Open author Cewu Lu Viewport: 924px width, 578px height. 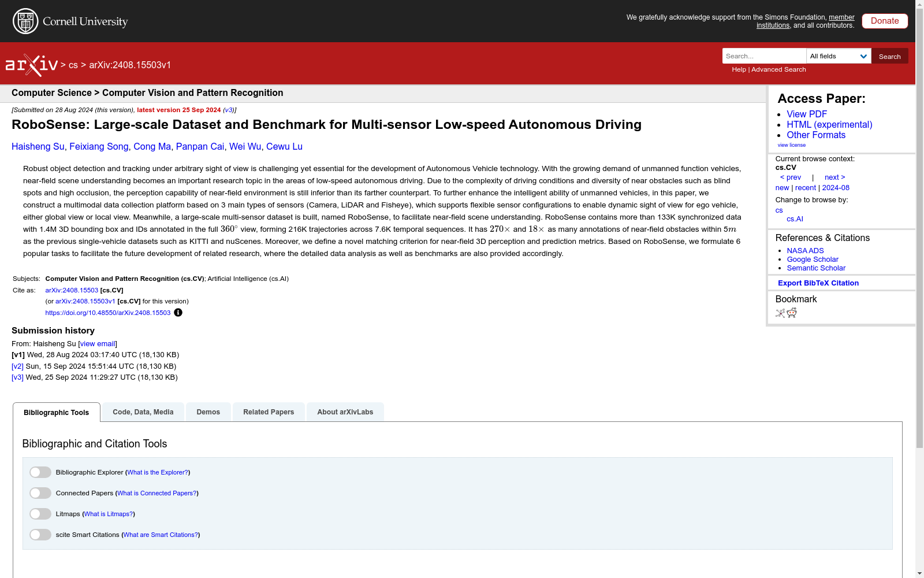(284, 147)
